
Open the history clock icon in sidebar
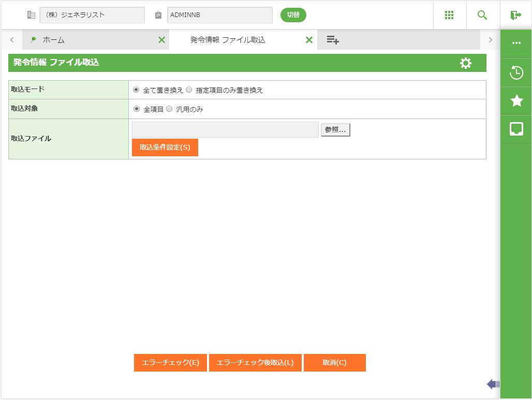pyautogui.click(x=516, y=72)
